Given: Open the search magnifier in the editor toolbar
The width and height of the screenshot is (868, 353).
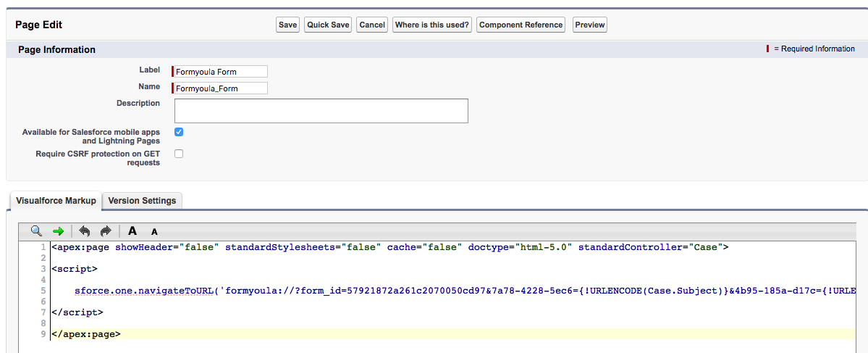Looking at the screenshot, I should click(x=36, y=231).
